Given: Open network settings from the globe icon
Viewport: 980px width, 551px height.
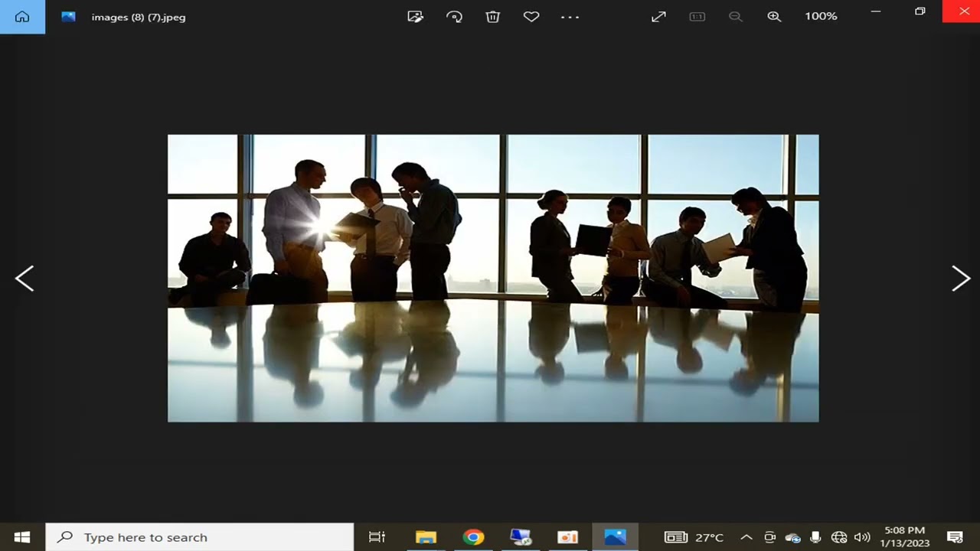Looking at the screenshot, I should click(x=839, y=537).
